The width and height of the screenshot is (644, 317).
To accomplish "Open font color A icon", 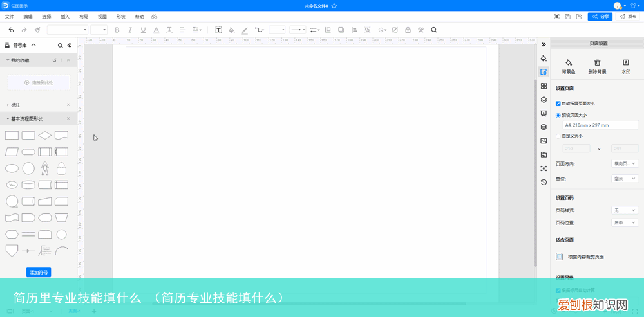I will (x=156, y=30).
